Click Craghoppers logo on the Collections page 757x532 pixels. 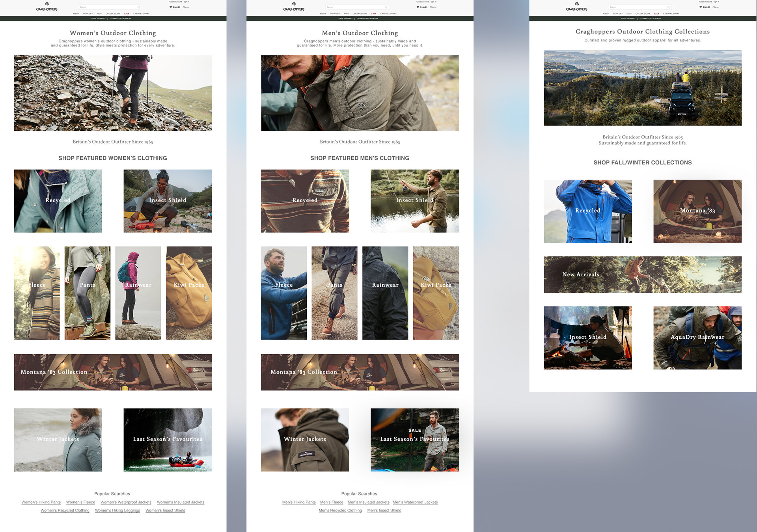click(576, 6)
